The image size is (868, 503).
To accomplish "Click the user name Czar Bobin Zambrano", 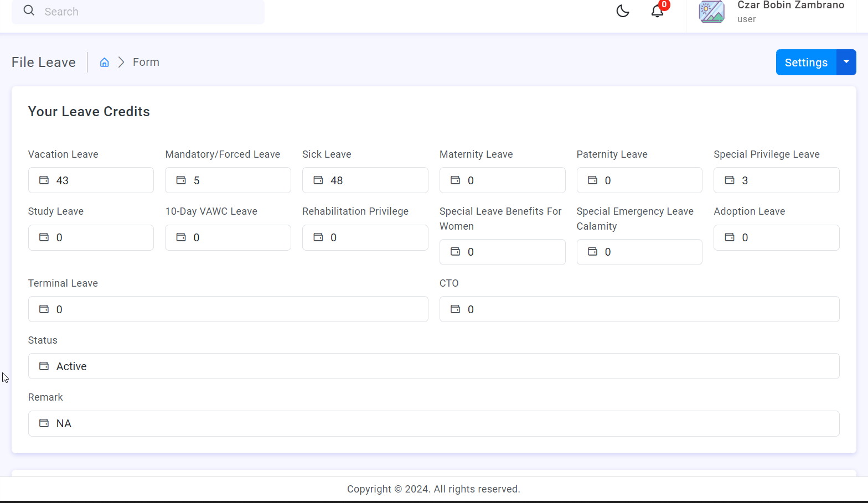I will (791, 5).
